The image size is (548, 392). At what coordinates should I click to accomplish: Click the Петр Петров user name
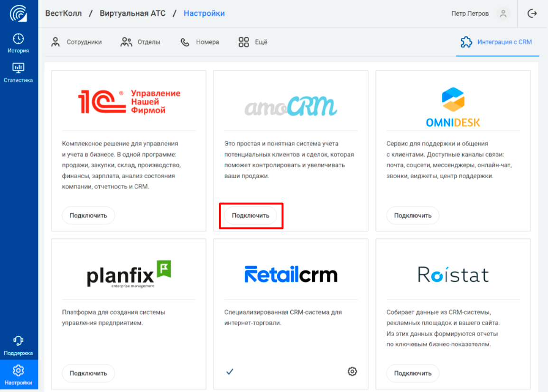470,14
